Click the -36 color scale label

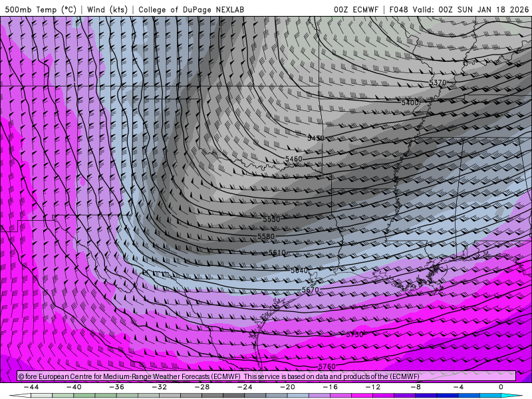(x=117, y=387)
